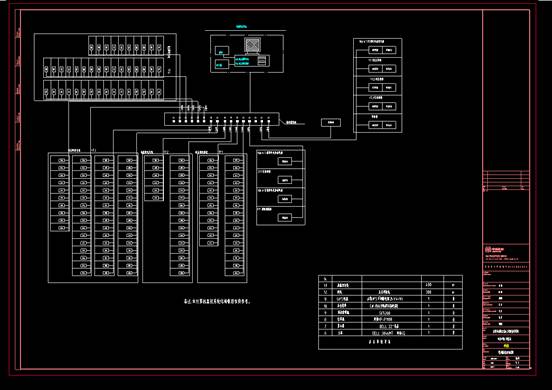Click the lower small cyan-text box in workstation frame
552x390 pixels.
(222, 64)
